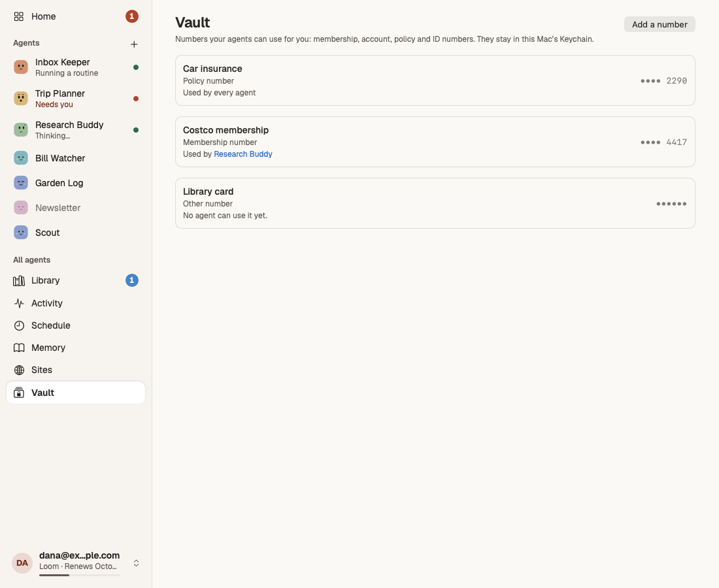Click Trip Planner red status dot
The width and height of the screenshot is (719, 588).
[136, 99]
